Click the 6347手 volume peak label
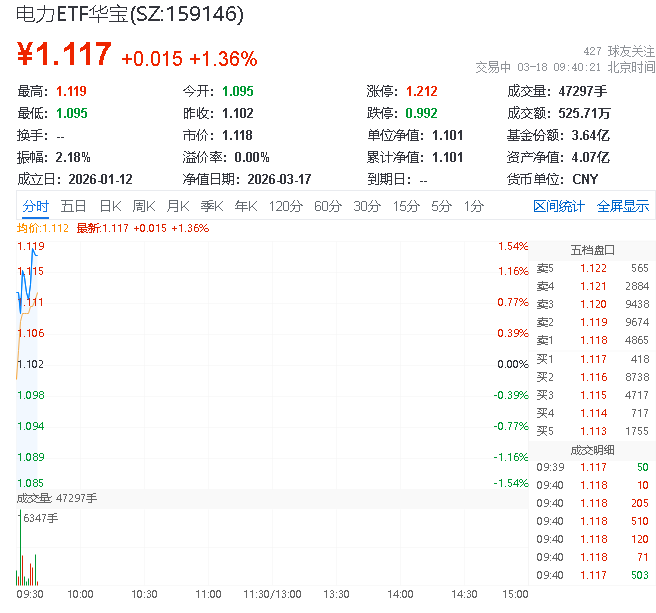The height and width of the screenshot is (613, 656). 41,518
